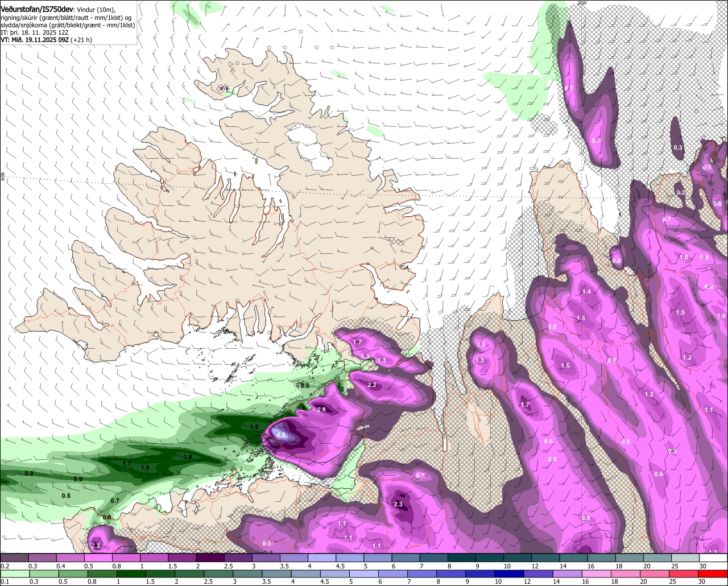Click the N99 latitude label on left edge

tap(3, 177)
